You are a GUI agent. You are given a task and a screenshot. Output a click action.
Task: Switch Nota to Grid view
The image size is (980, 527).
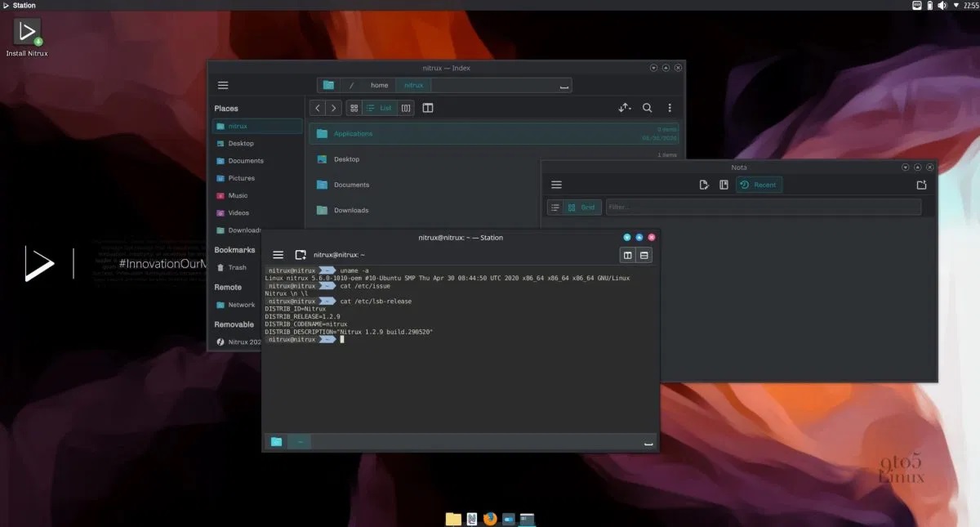coord(581,208)
